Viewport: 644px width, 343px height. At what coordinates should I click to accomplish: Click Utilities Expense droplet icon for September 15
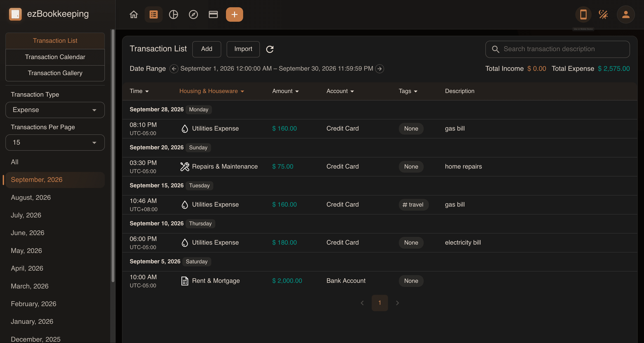click(x=185, y=205)
